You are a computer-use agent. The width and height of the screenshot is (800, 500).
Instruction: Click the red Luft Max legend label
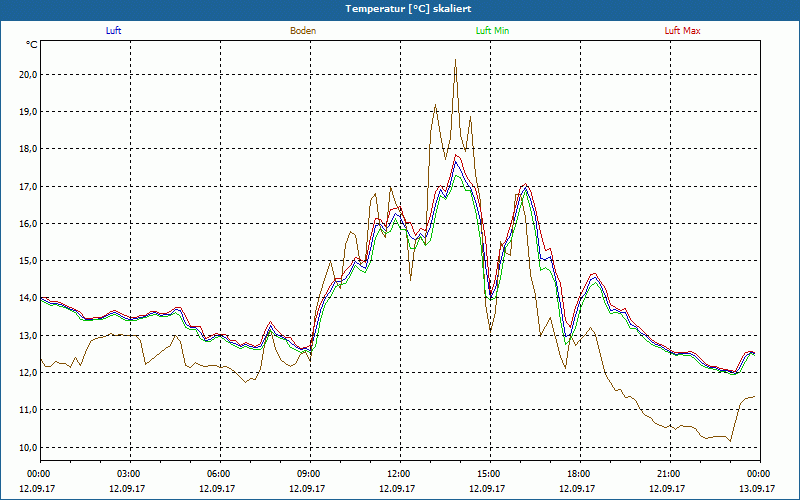682,31
